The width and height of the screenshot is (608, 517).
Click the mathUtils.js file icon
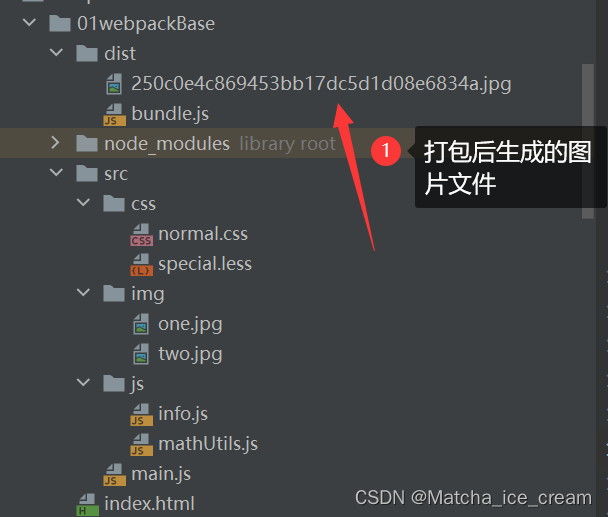click(142, 444)
